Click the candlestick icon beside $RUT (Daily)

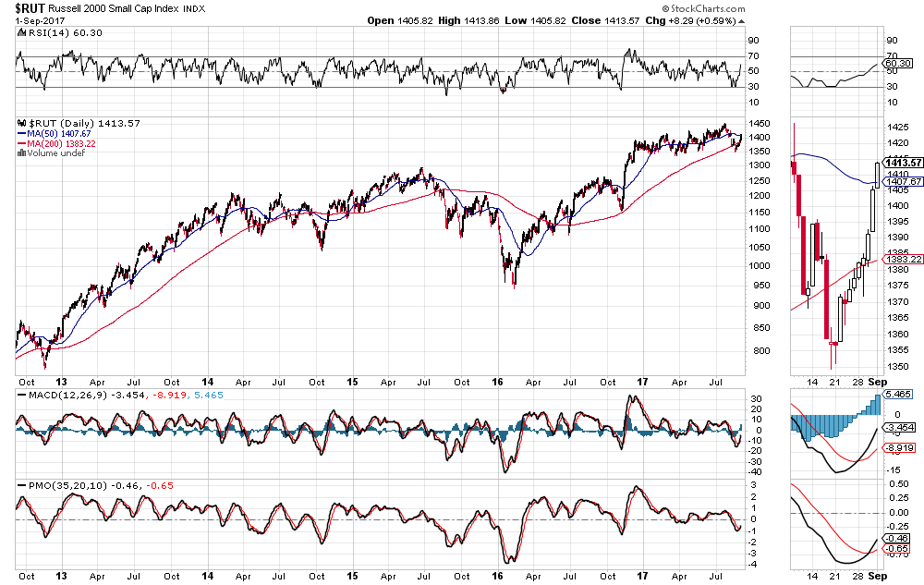coord(21,122)
